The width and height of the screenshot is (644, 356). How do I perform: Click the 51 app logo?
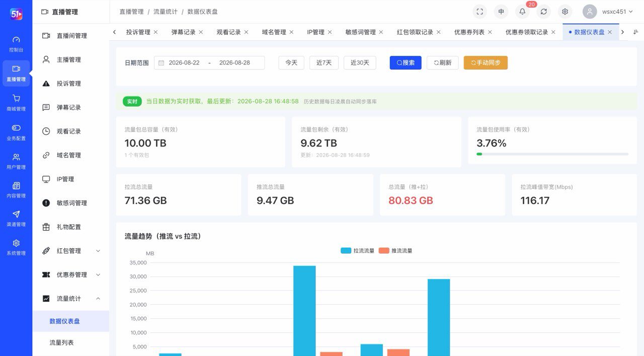pyautogui.click(x=16, y=14)
